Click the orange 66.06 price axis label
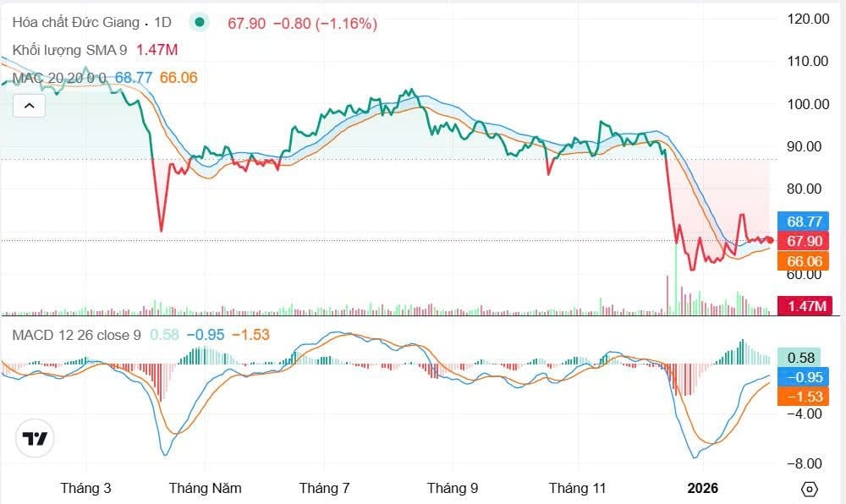The height and width of the screenshot is (504, 846). pos(804,261)
